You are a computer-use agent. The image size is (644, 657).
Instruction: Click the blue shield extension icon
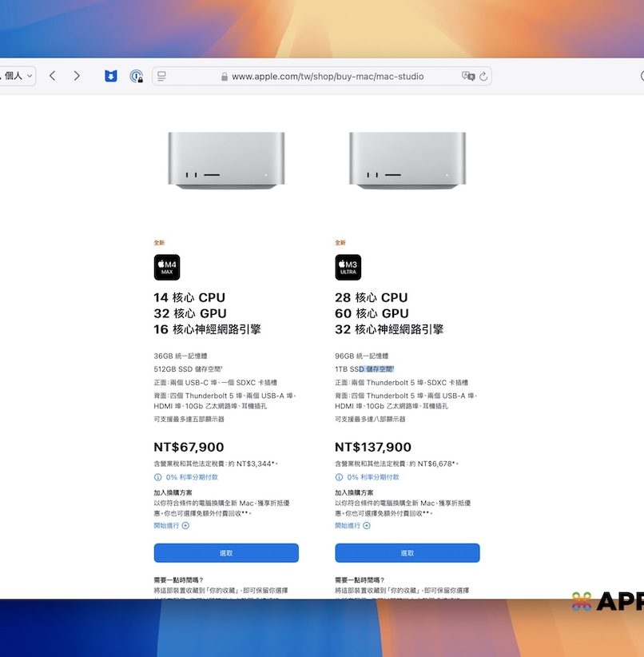[x=111, y=76]
